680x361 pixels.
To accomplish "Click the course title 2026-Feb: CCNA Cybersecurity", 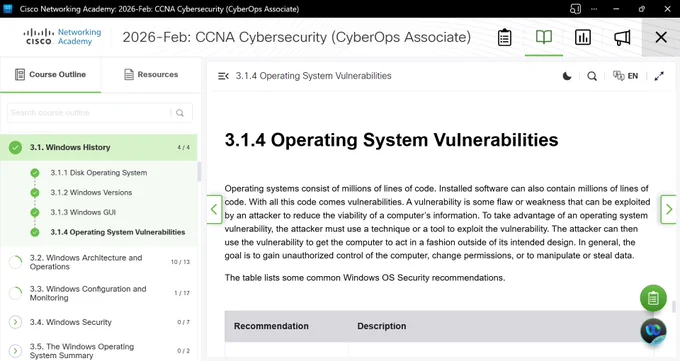I will (x=297, y=37).
